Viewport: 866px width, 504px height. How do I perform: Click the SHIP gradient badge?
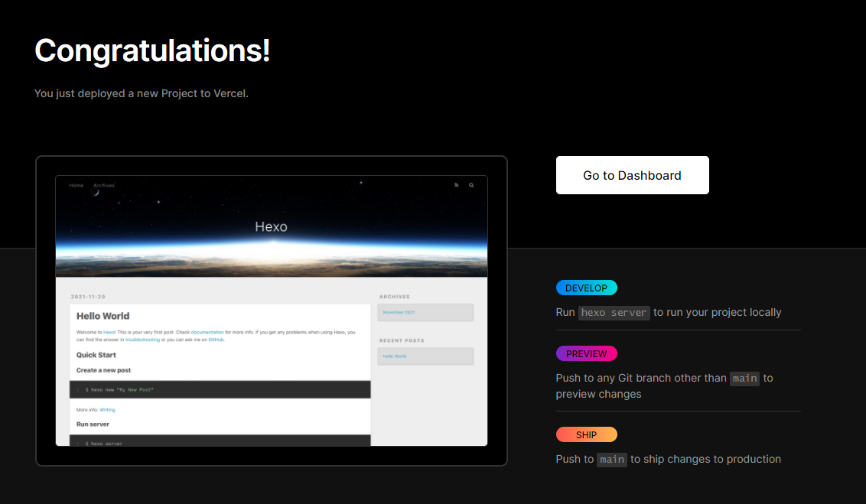(x=586, y=434)
